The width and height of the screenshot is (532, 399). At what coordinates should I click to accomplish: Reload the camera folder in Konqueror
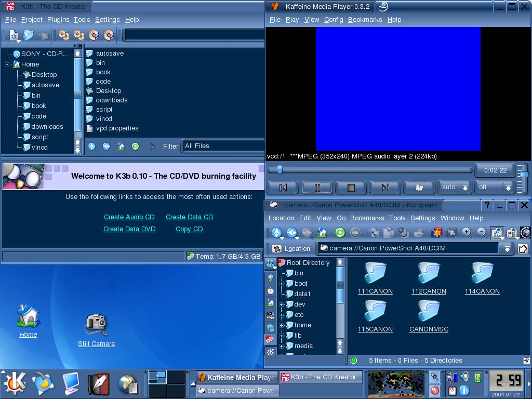coord(340,233)
